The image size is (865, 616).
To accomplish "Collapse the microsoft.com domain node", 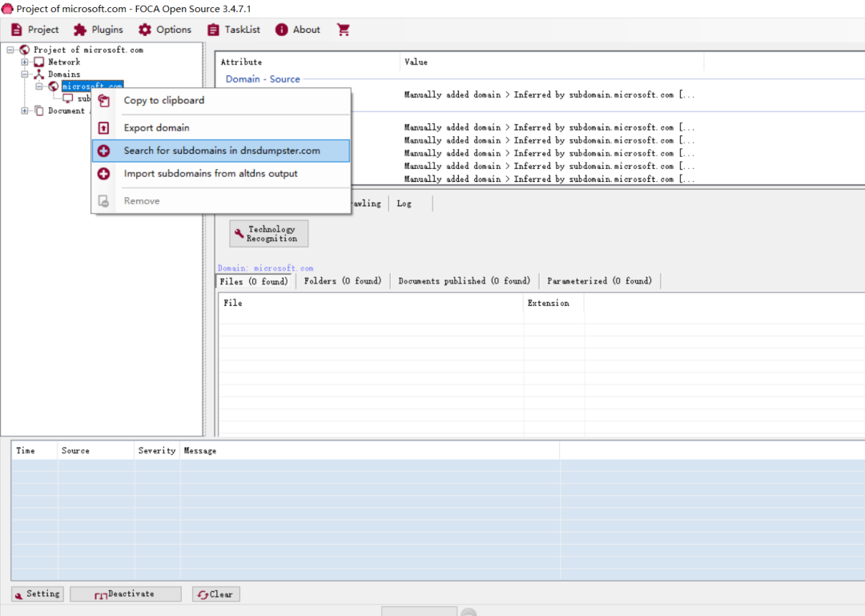I will [39, 86].
